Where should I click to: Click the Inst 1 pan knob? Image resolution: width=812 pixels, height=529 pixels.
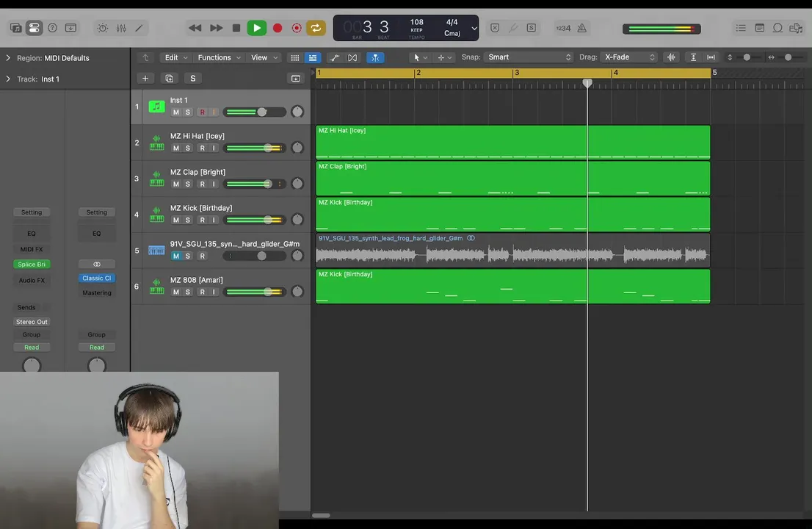(297, 112)
